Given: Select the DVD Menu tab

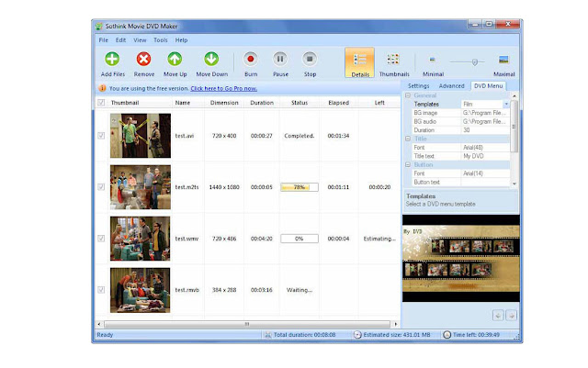Looking at the screenshot, I should pos(488,86).
